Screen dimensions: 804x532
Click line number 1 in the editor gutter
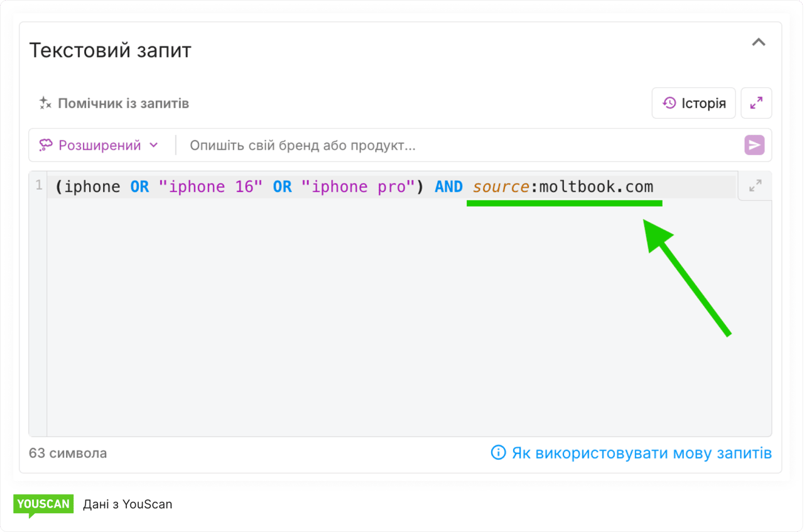[x=38, y=186]
